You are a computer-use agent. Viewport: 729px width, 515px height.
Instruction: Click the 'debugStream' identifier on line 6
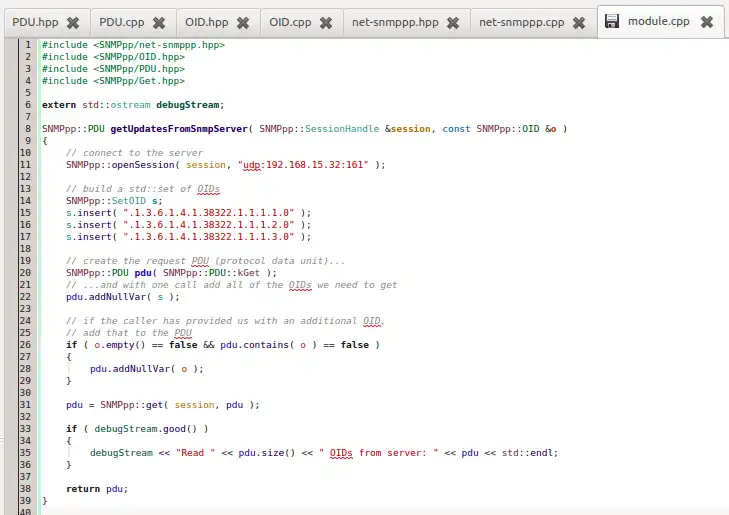(x=187, y=105)
